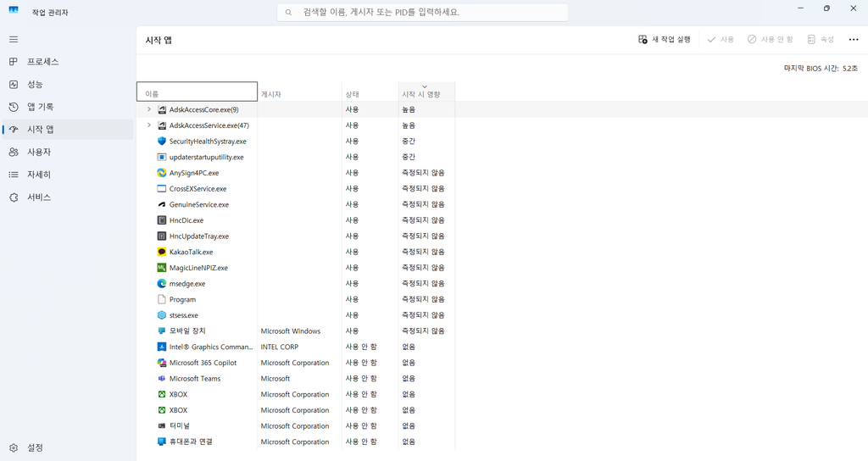Click 새 작업 실행 (Run new task) button
This screenshot has height=461, width=868.
[665, 39]
